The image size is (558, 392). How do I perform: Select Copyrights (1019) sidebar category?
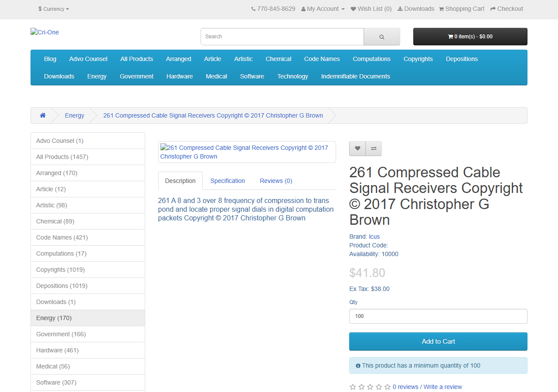pyautogui.click(x=88, y=270)
